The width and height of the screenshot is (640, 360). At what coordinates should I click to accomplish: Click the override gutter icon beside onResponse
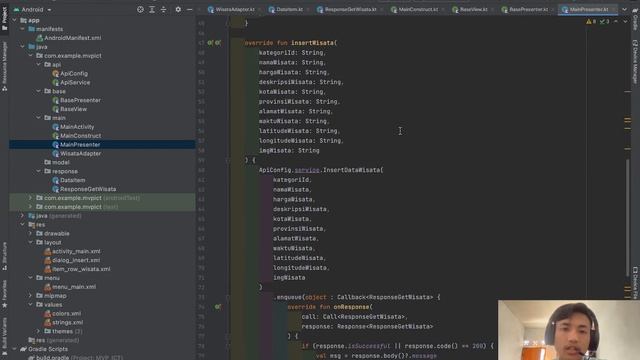218,307
